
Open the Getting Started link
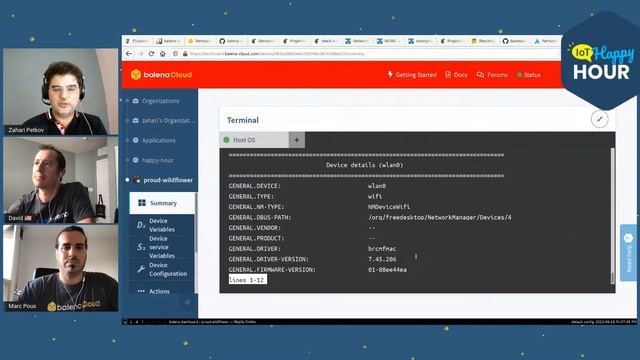[412, 75]
